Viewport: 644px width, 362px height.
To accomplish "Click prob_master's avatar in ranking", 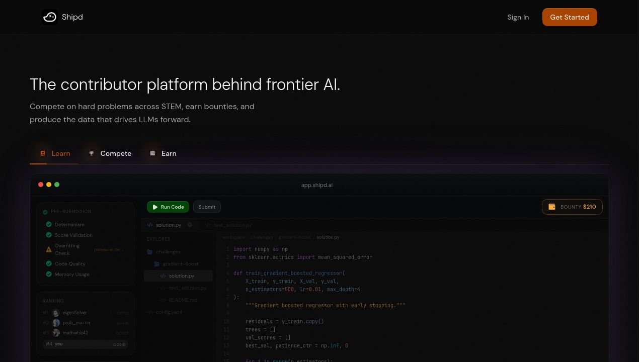I will point(56,323).
